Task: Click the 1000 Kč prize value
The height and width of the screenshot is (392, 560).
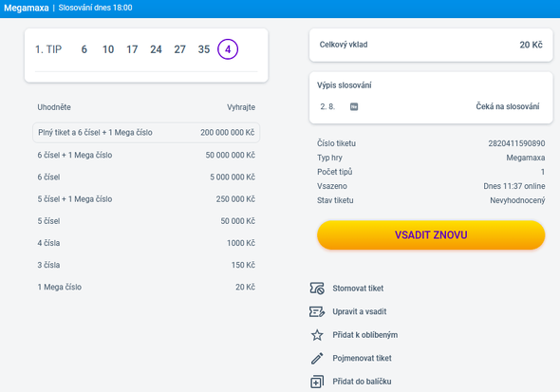Action: coord(241,243)
